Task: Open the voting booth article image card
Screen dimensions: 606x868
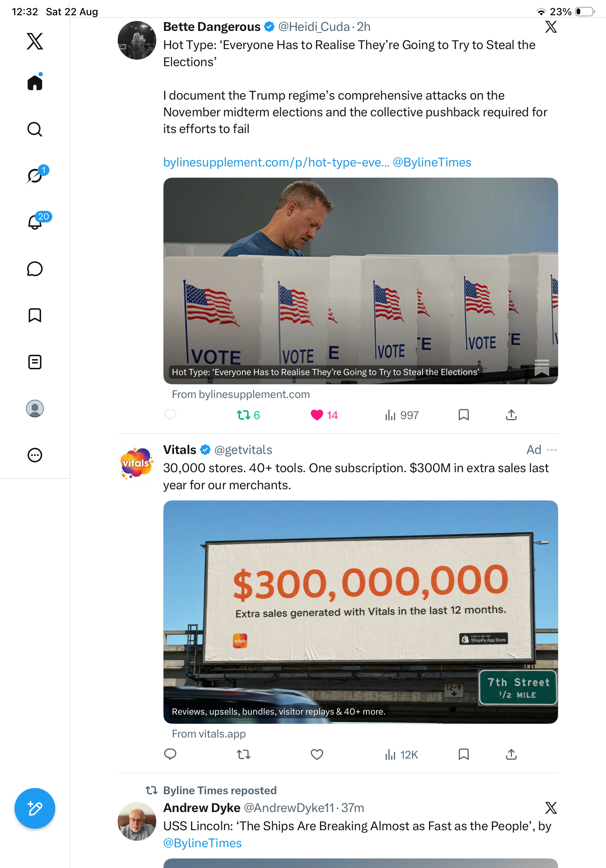Action: (360, 281)
